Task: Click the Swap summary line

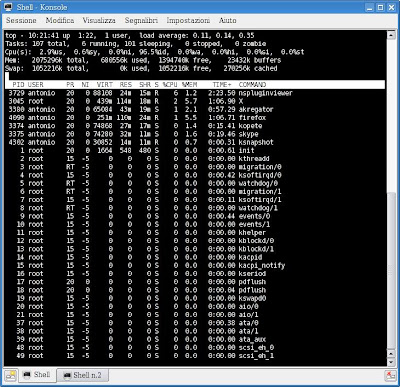Action: click(141, 68)
